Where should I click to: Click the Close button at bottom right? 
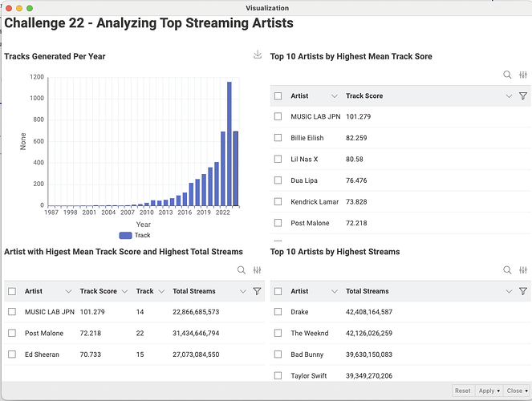click(514, 391)
